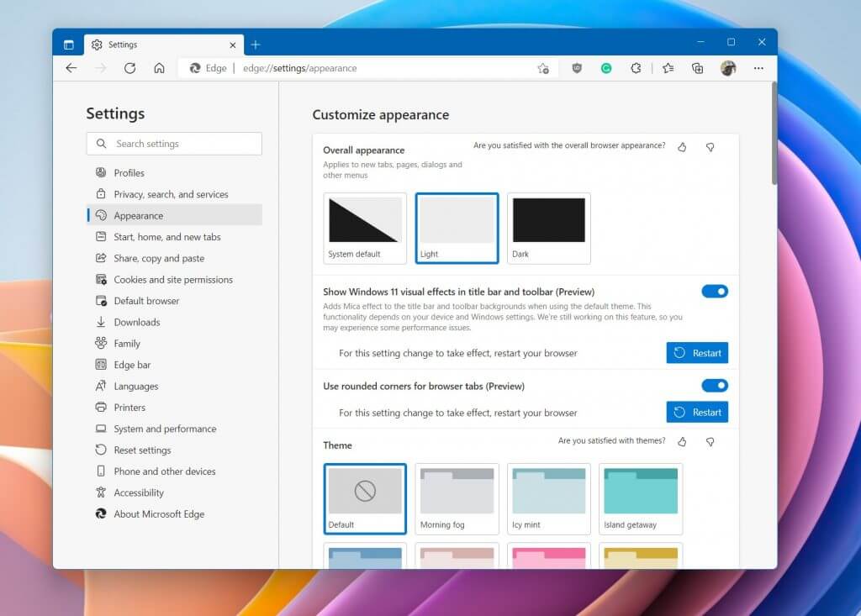The width and height of the screenshot is (861, 616).
Task: Toggle Windows 11 visual effects switch
Action: (715, 291)
